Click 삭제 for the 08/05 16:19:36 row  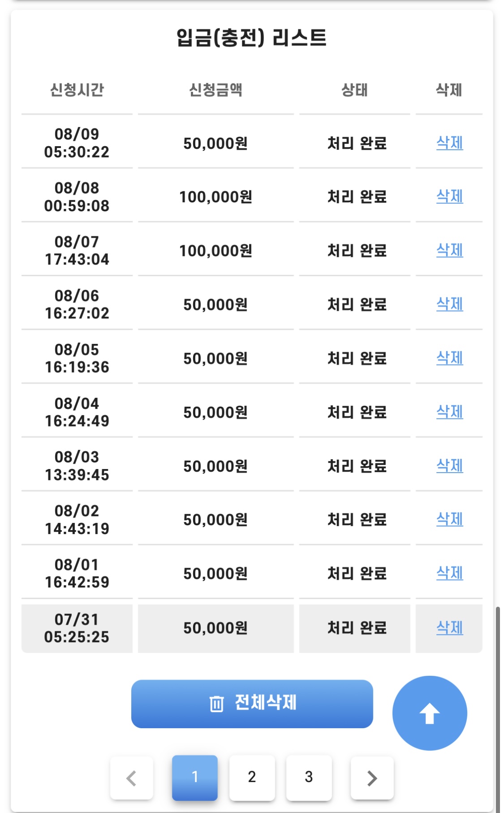click(x=449, y=358)
